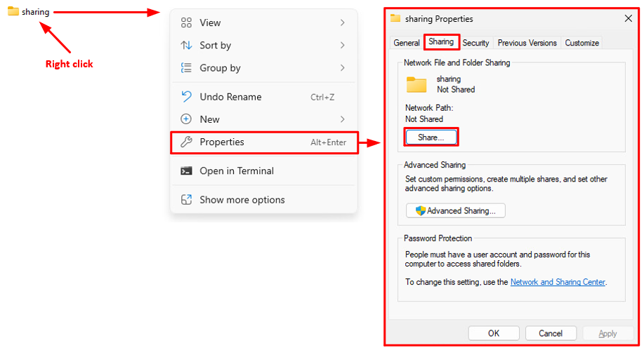
Task: Click 'Not Shared' beside the folder icon
Action: pos(456,90)
